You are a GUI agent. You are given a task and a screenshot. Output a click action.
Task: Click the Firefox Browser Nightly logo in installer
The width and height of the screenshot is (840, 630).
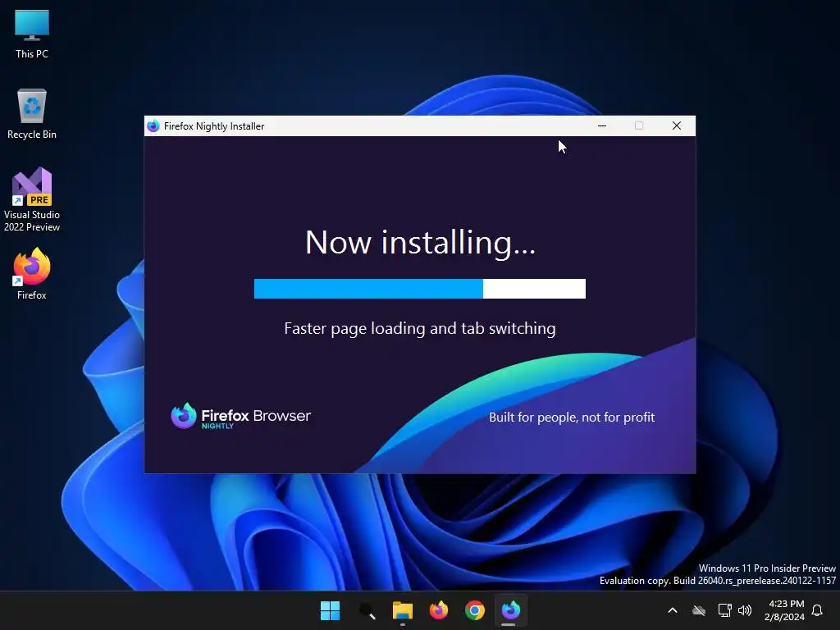(x=240, y=416)
